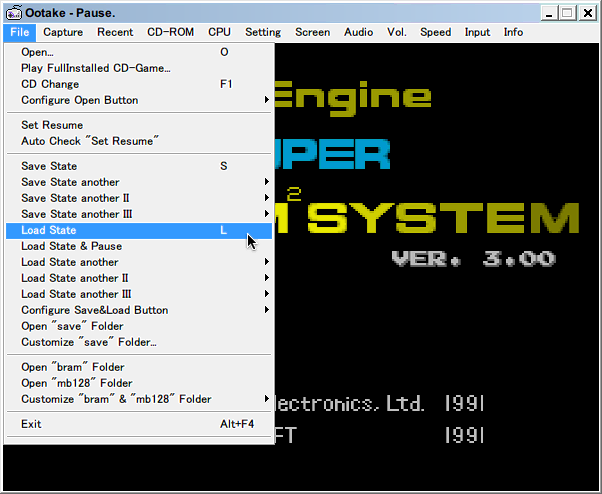This screenshot has width=602, height=494.
Task: Select Save State
Action: coord(139,166)
